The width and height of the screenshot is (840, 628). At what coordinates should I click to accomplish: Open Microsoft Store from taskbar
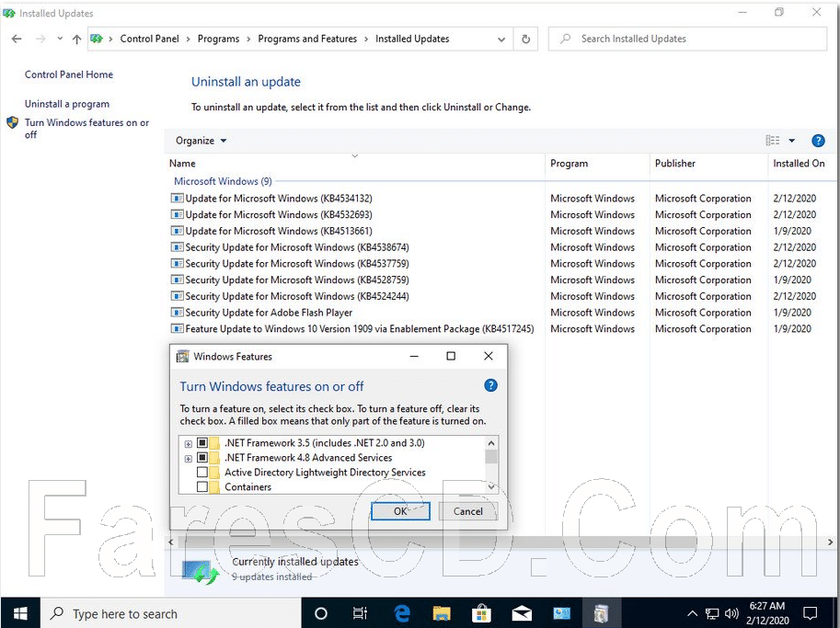(x=481, y=613)
